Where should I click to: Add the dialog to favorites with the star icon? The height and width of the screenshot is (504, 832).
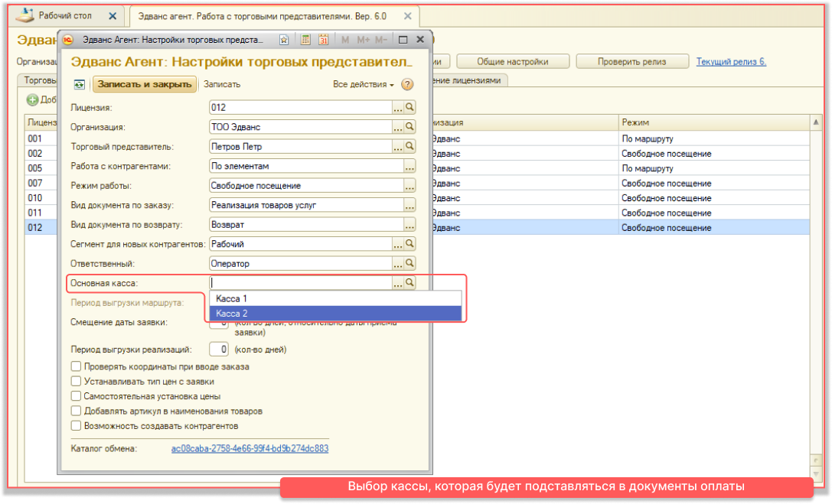click(x=284, y=40)
